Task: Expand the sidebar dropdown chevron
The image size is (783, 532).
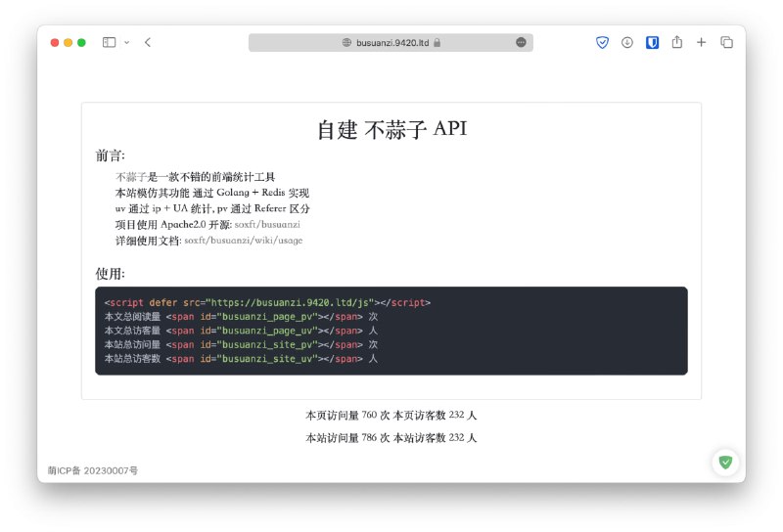Action: 127,42
